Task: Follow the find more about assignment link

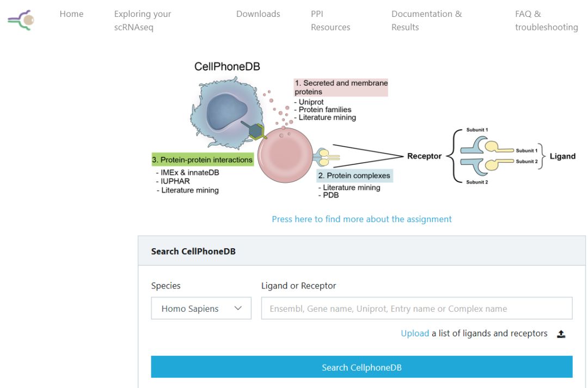Action: pos(362,219)
